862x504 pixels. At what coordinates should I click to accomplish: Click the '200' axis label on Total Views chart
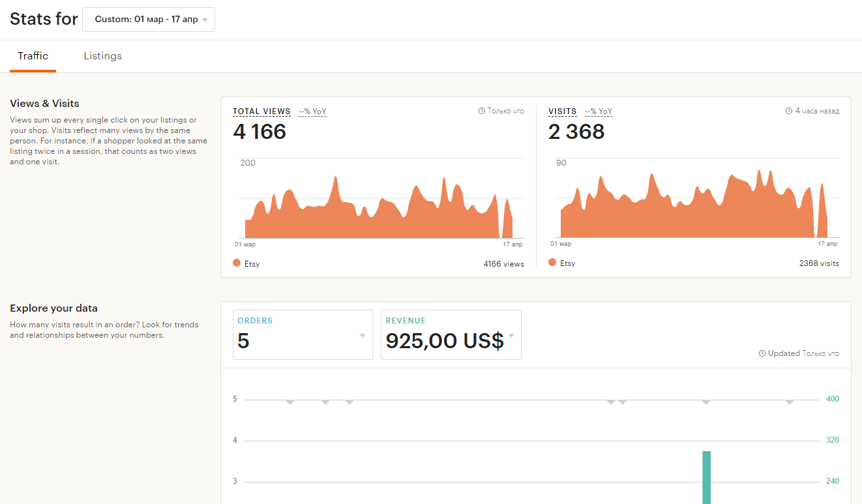pyautogui.click(x=248, y=163)
